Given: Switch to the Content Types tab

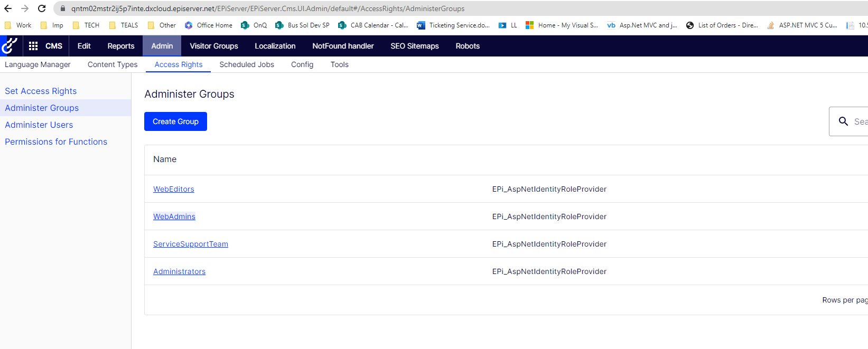Looking at the screenshot, I should [x=113, y=64].
